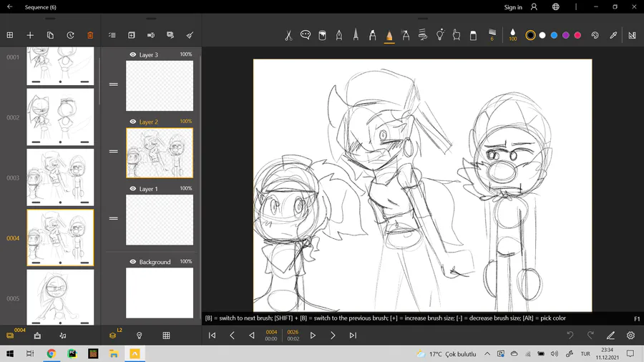Select the light bulb glow tool
Viewport: 644px width, 362px height.
(440, 35)
